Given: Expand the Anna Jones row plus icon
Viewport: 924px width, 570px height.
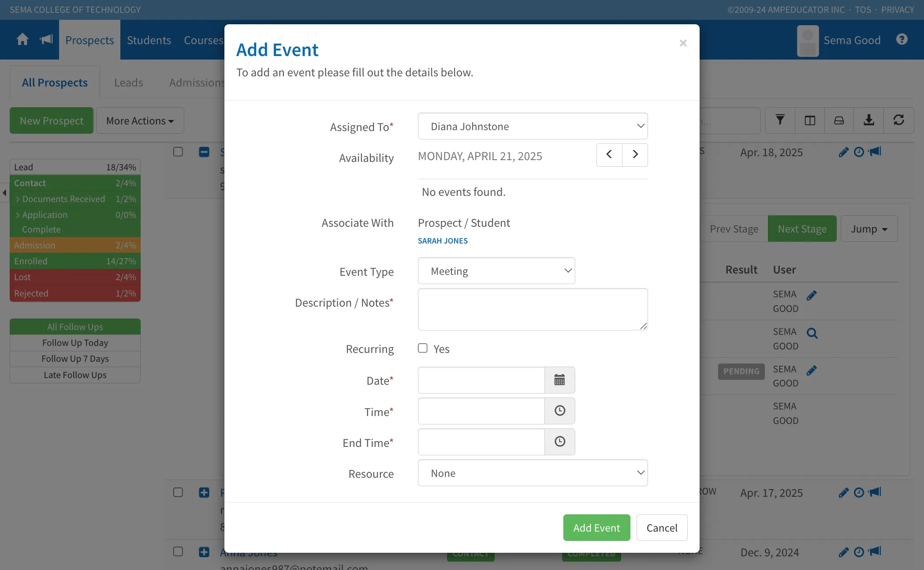Looking at the screenshot, I should pyautogui.click(x=204, y=551).
